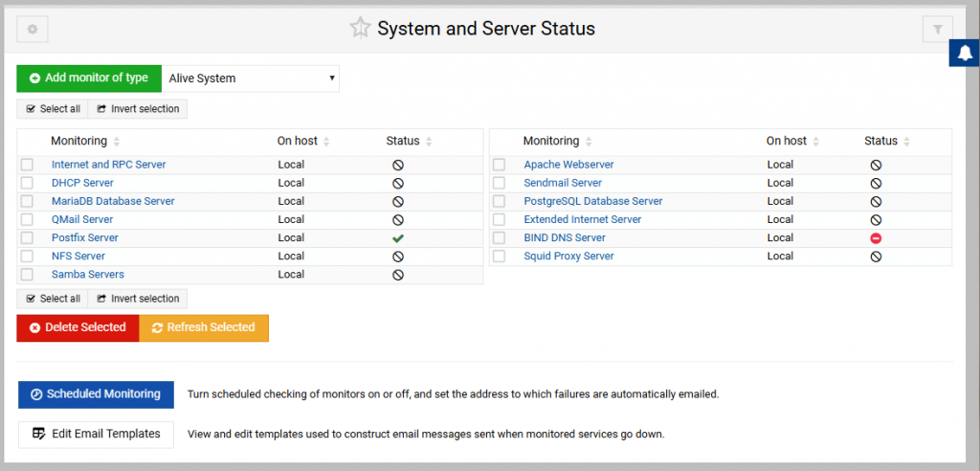Click the top Invert selection button

[138, 109]
